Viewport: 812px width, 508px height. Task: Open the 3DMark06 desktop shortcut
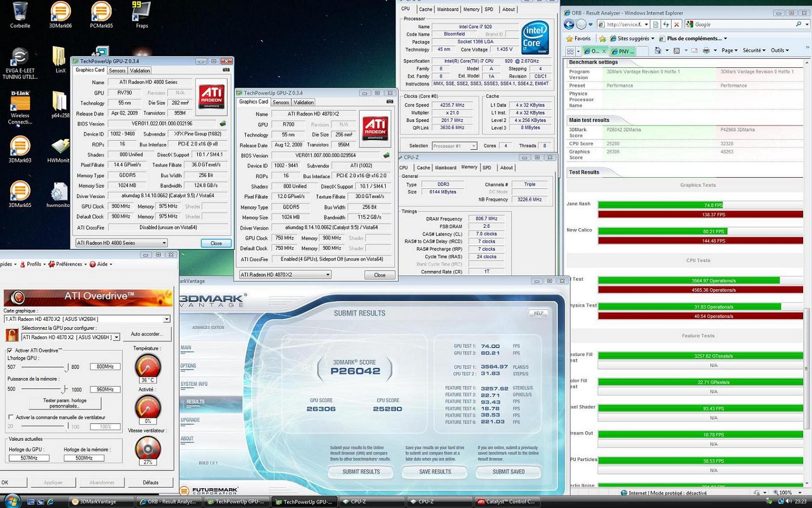(x=60, y=15)
